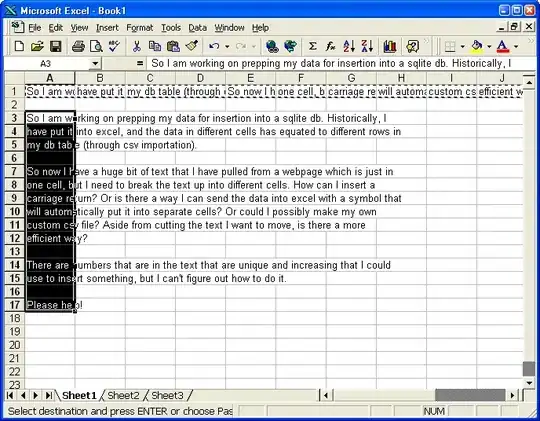540x421 pixels.
Task: Activate the Format Painter brush
Action: coord(191,46)
